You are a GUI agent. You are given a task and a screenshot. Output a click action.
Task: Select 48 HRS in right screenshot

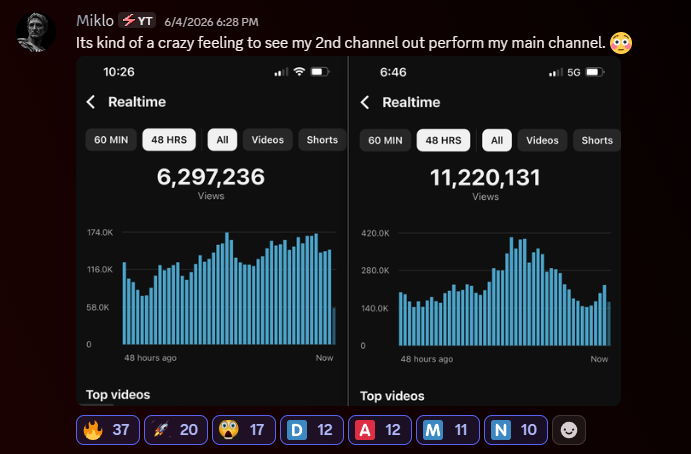click(x=443, y=140)
